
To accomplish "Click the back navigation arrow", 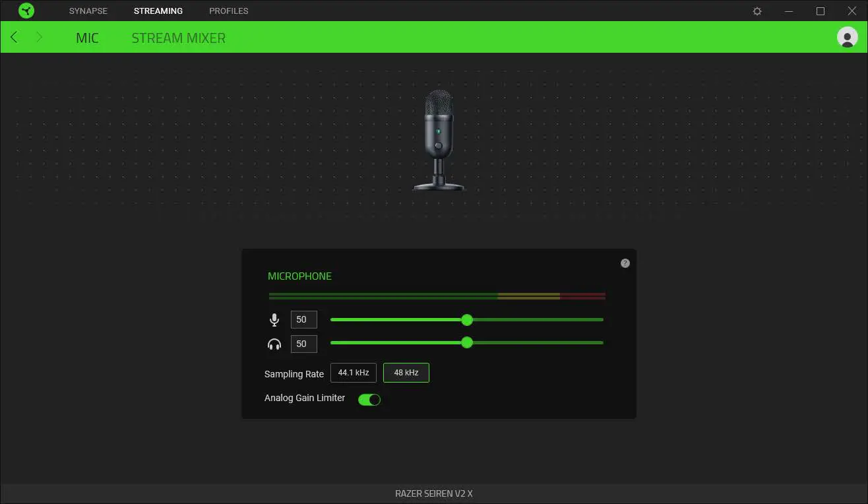I will click(x=14, y=37).
